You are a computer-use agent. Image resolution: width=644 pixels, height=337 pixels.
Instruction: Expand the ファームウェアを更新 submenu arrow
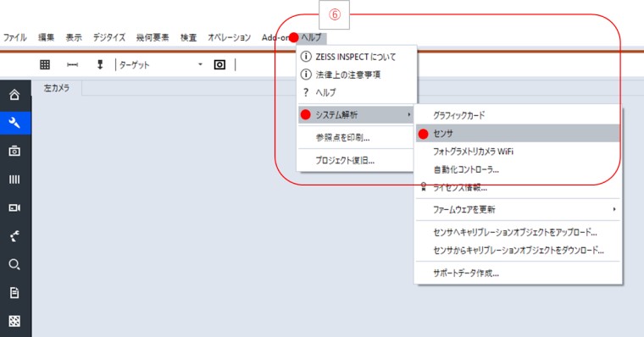614,209
